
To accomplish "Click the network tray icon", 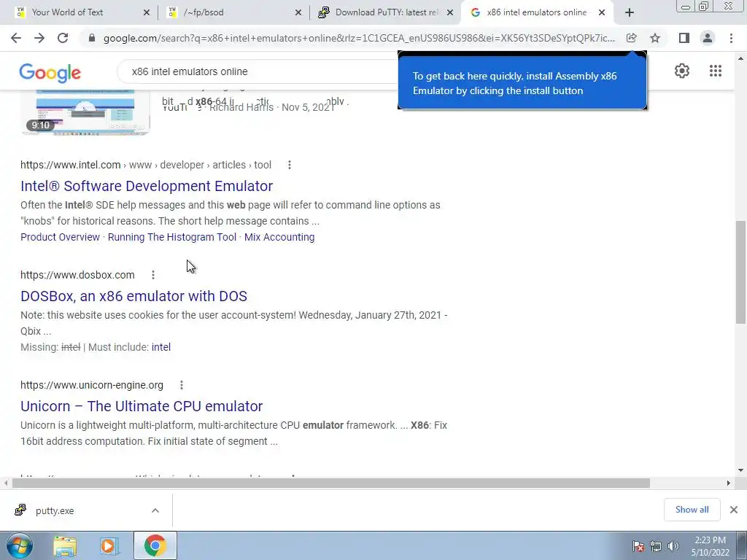I will (x=656, y=546).
